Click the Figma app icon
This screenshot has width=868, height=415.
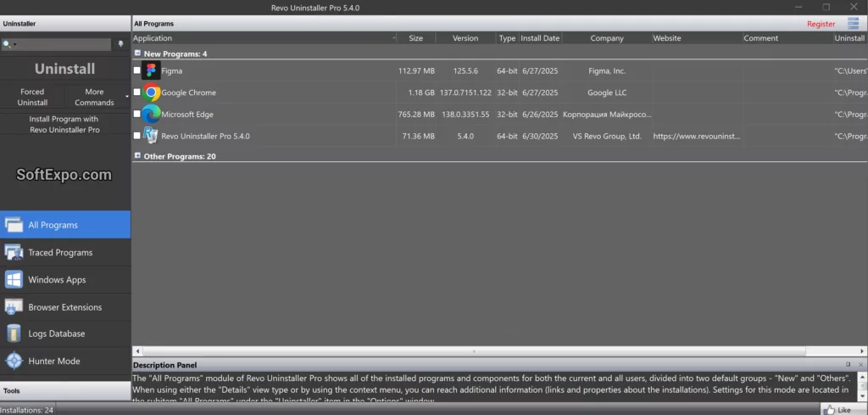click(151, 71)
